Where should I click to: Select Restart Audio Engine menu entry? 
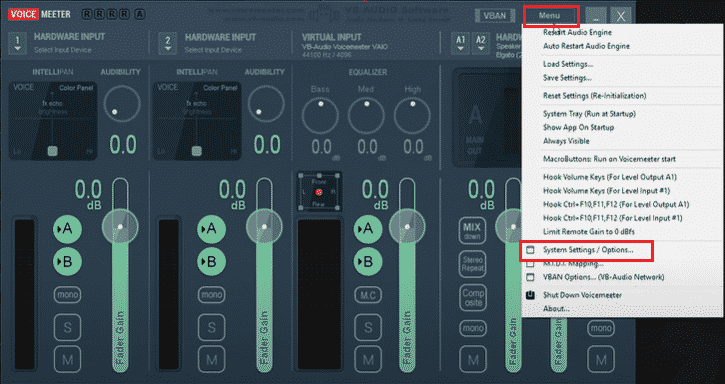[x=577, y=32]
